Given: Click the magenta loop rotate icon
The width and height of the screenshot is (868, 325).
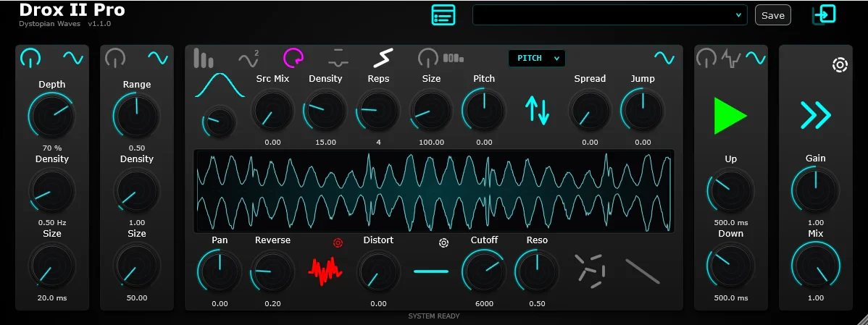Looking at the screenshot, I should click(x=293, y=57).
